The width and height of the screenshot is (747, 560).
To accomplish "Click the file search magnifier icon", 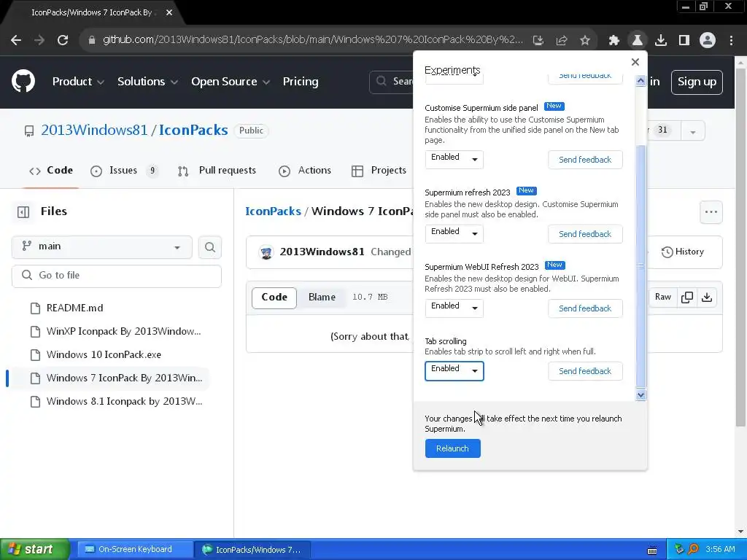I will pyautogui.click(x=210, y=247).
